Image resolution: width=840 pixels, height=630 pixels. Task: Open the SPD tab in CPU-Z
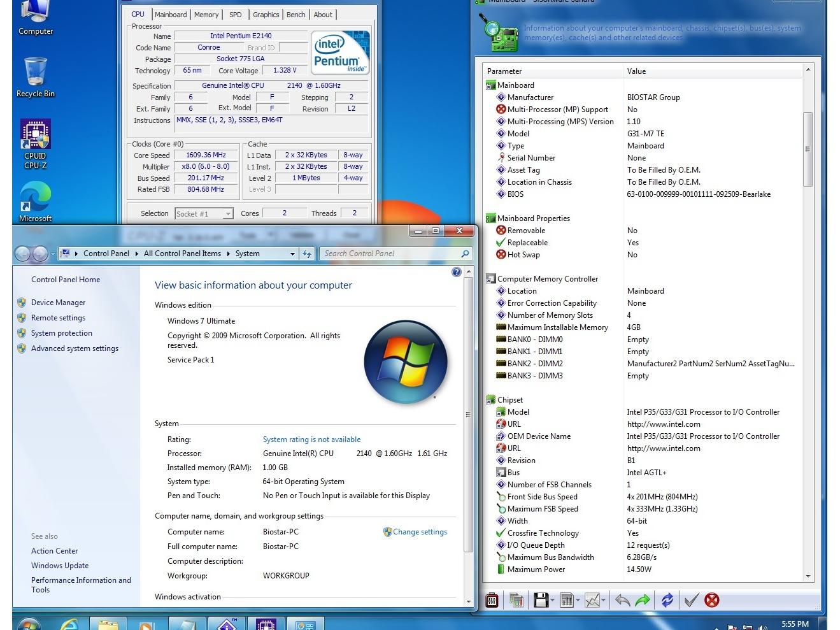[235, 15]
